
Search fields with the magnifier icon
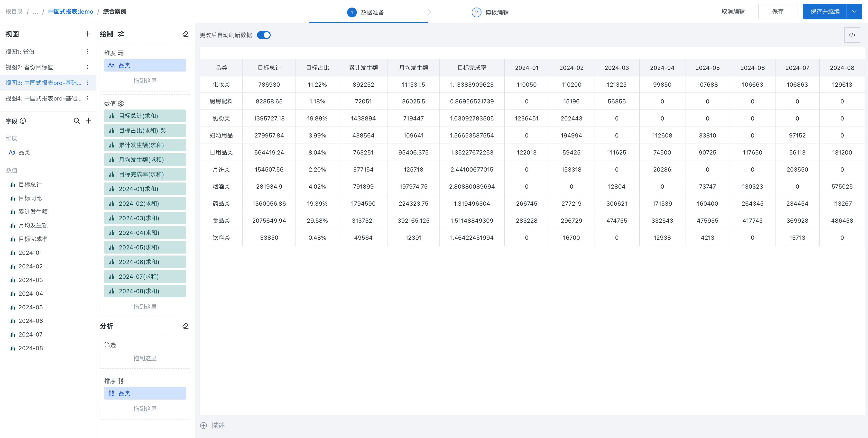click(77, 121)
